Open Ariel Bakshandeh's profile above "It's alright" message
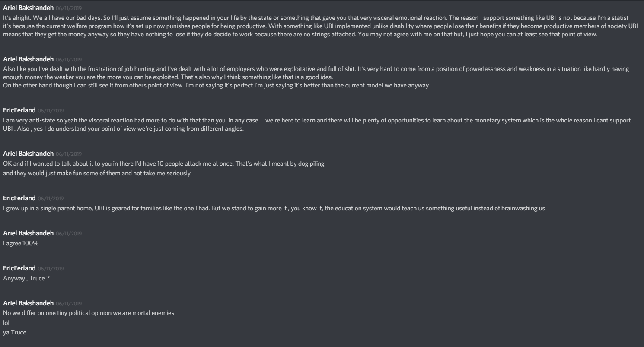644x347 pixels. point(28,8)
